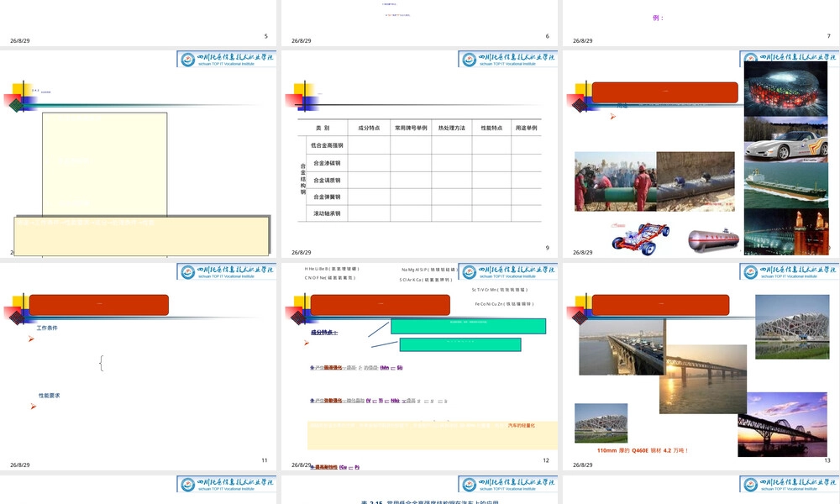
Task: Click the '滚动轴承钢' table row label
Action: [x=327, y=213]
